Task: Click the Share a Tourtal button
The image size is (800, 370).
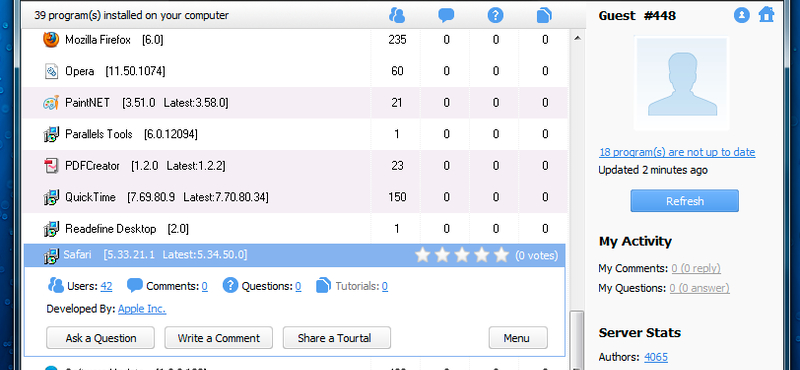Action: click(x=337, y=338)
